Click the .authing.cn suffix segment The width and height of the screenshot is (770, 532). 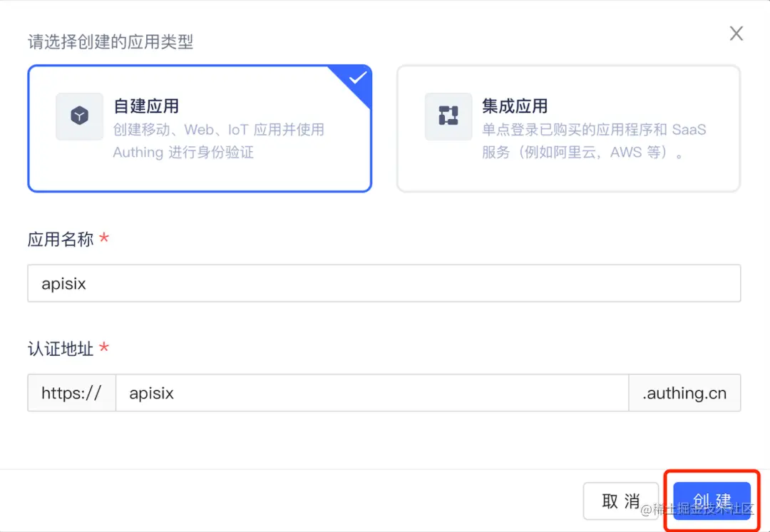(684, 392)
